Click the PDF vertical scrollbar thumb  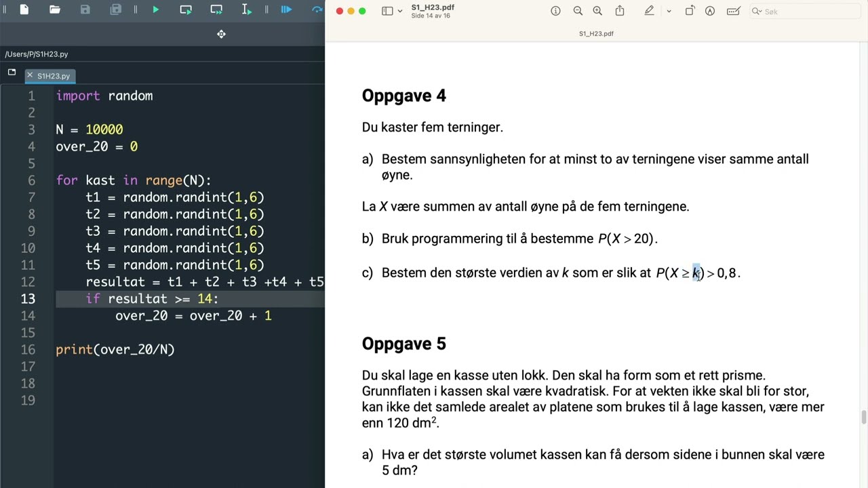pyautogui.click(x=863, y=417)
